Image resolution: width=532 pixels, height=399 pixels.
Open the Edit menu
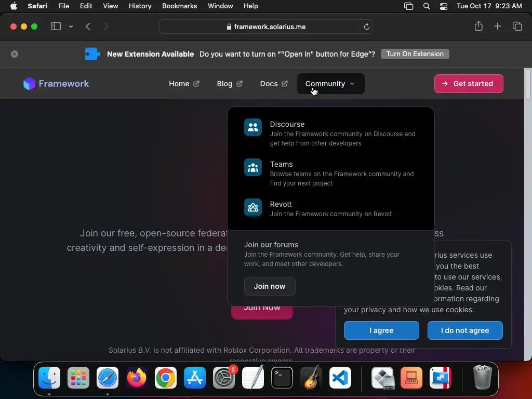[86, 6]
